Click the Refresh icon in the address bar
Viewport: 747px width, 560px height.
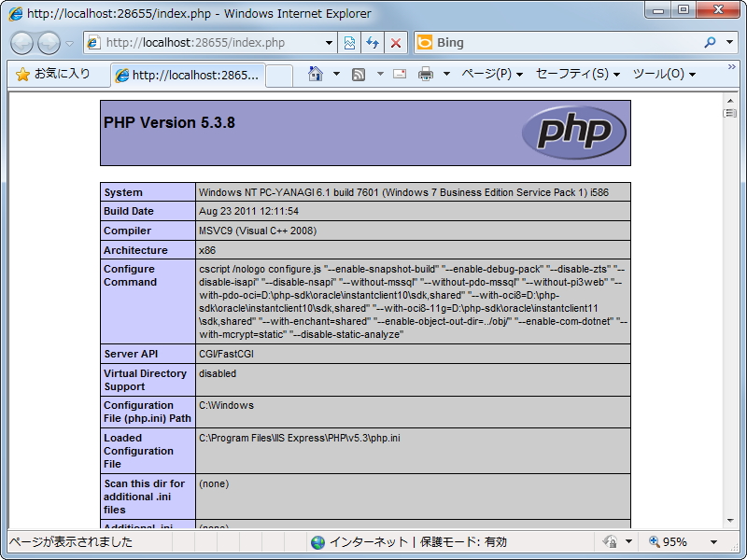click(373, 43)
